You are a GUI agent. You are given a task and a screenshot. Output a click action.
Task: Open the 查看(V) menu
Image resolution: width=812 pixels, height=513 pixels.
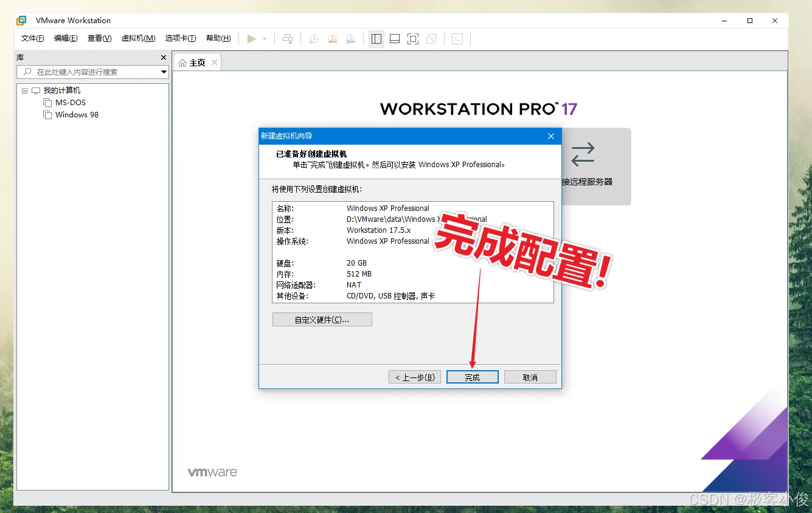pos(100,38)
